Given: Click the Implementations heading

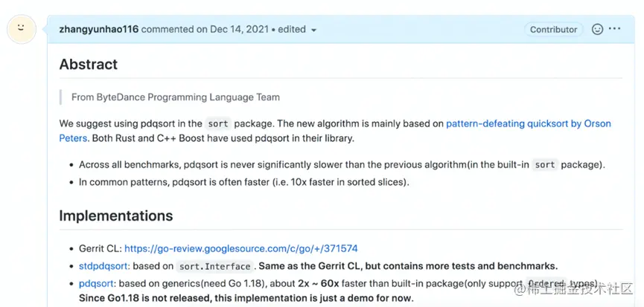Looking at the screenshot, I should [x=115, y=216].
